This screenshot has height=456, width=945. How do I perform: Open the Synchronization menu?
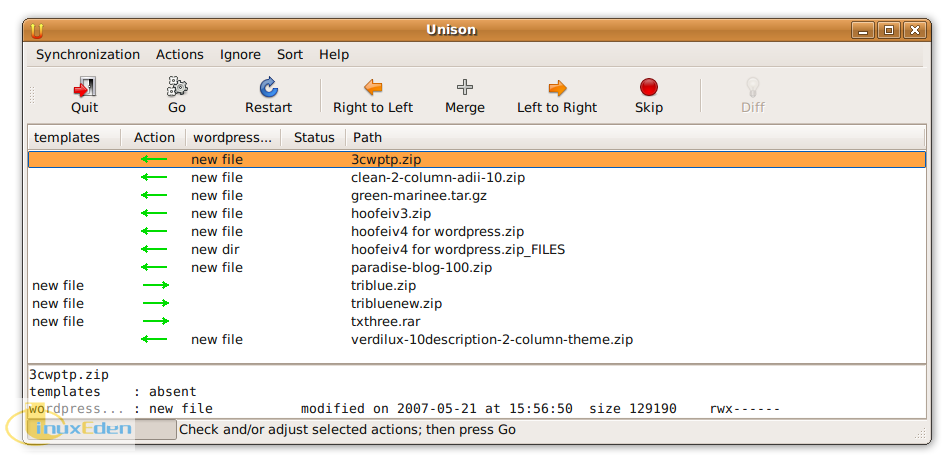[x=88, y=55]
